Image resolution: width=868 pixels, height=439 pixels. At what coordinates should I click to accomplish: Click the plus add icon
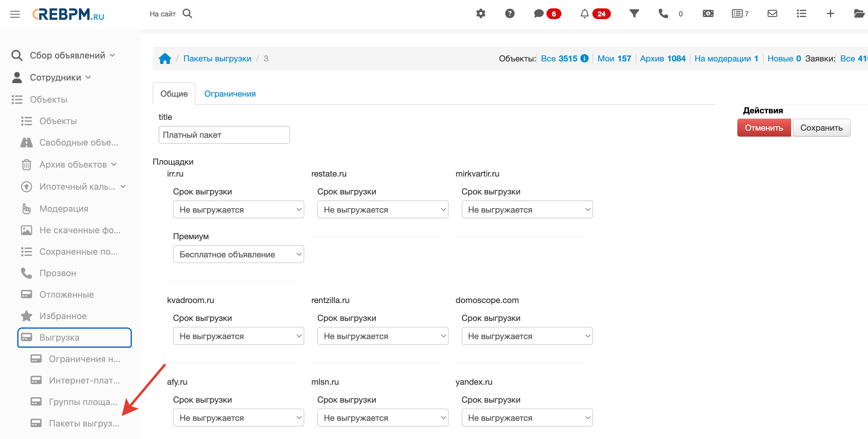[830, 14]
